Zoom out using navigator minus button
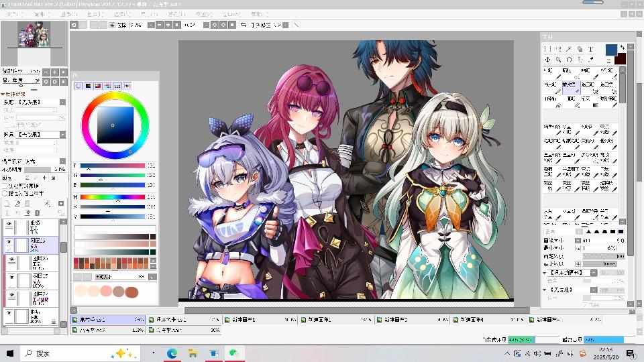Viewport: 644px width, 362px height. 46,72
